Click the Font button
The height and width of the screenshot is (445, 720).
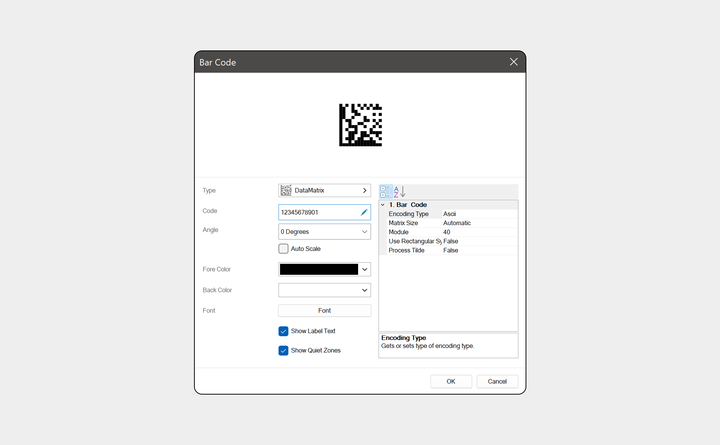pos(324,310)
